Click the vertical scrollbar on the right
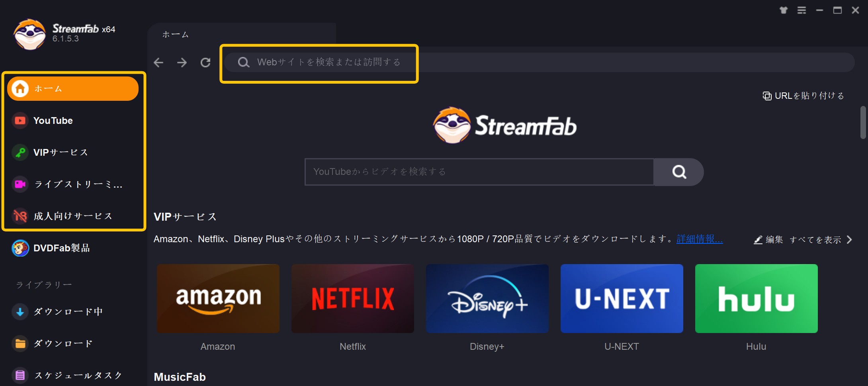This screenshot has height=386, width=868. point(863,122)
